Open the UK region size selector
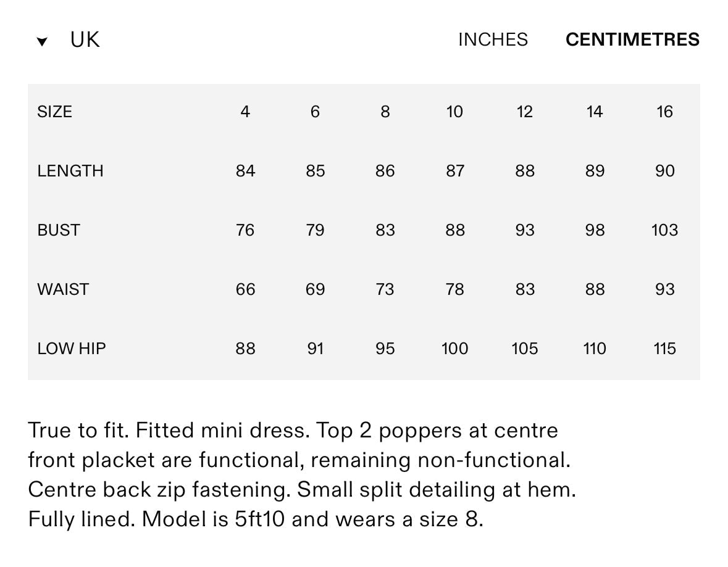This screenshot has height=567, width=728. (85, 40)
